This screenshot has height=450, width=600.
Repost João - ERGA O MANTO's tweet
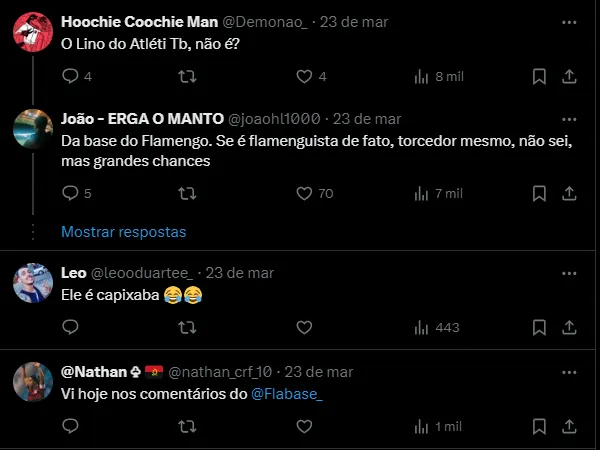pyautogui.click(x=187, y=193)
